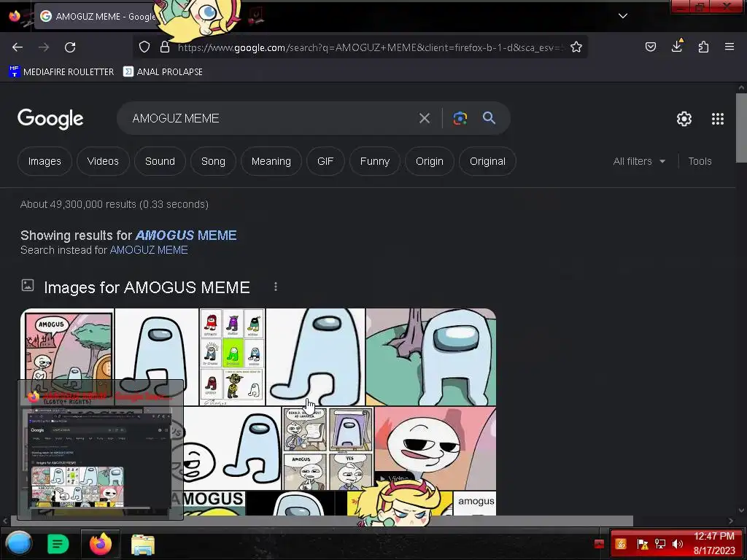Viewport: 747px width, 560px height.
Task: Save page to Pocket
Action: 650,47
